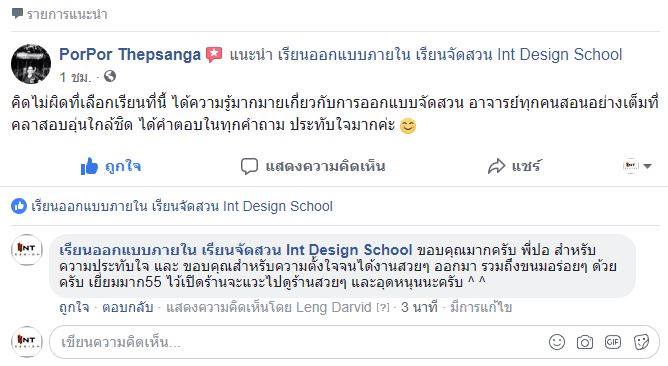Click inside the เขียนความคิดเห็น comment field
The image size is (668, 366).
click(x=298, y=342)
